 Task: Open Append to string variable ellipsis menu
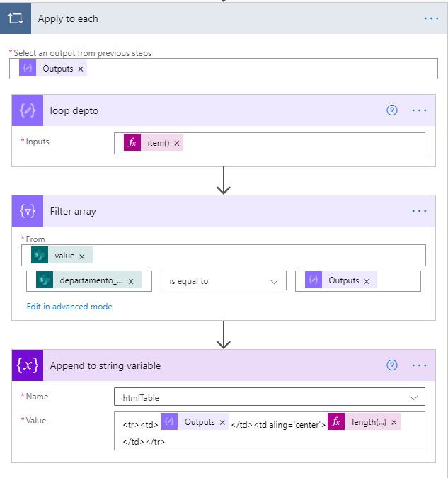click(419, 365)
